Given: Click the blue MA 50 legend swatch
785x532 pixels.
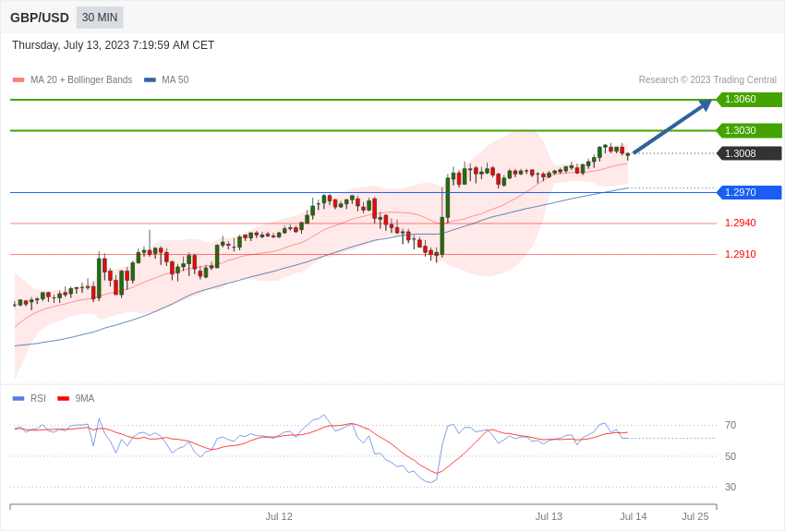Looking at the screenshot, I should (x=150, y=80).
